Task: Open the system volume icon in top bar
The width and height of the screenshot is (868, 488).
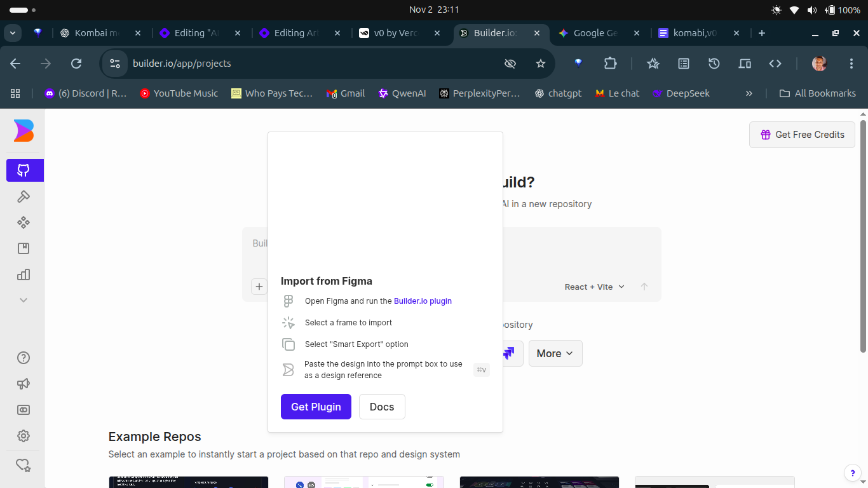Action: tap(812, 10)
